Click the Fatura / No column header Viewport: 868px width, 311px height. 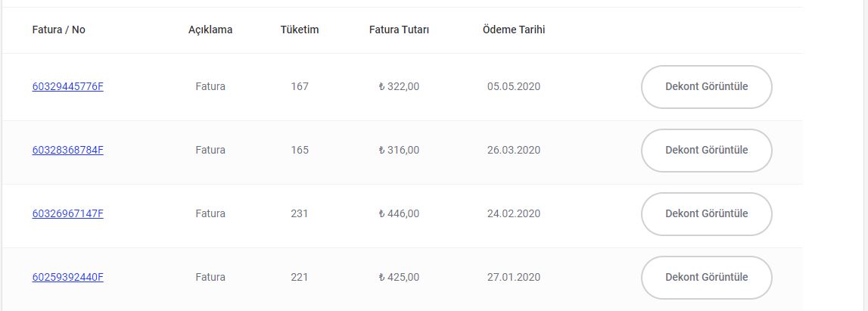pyautogui.click(x=59, y=30)
